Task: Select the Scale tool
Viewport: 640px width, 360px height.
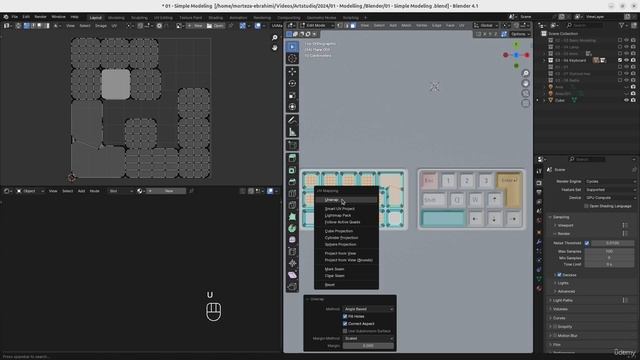Action: pos(292,96)
